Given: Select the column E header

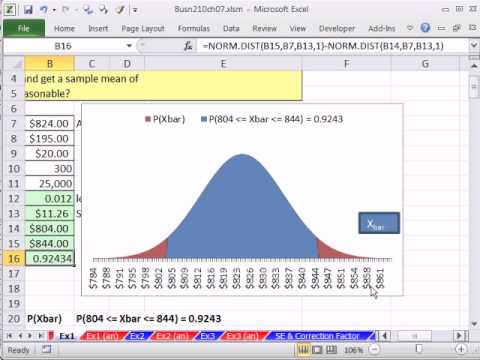Looking at the screenshot, I should tap(223, 63).
